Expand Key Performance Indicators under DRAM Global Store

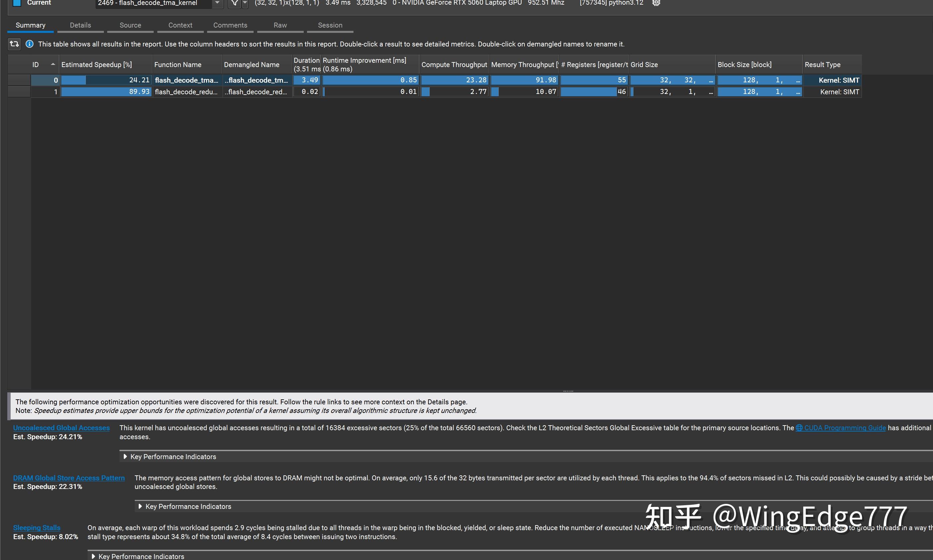coord(140,507)
